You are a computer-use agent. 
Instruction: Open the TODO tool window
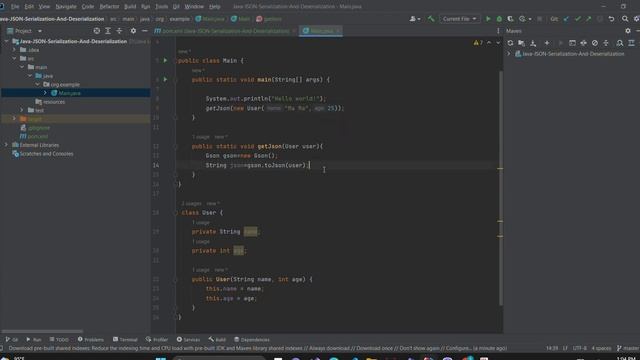click(59, 340)
